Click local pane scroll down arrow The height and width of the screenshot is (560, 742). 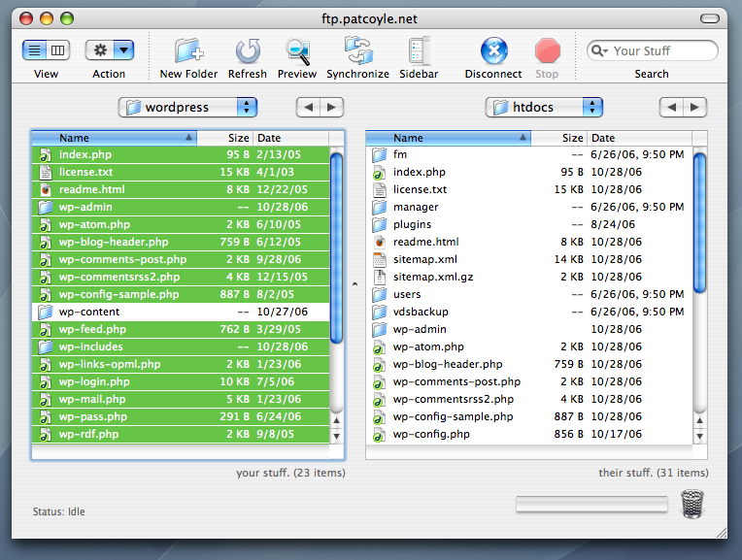pos(336,436)
